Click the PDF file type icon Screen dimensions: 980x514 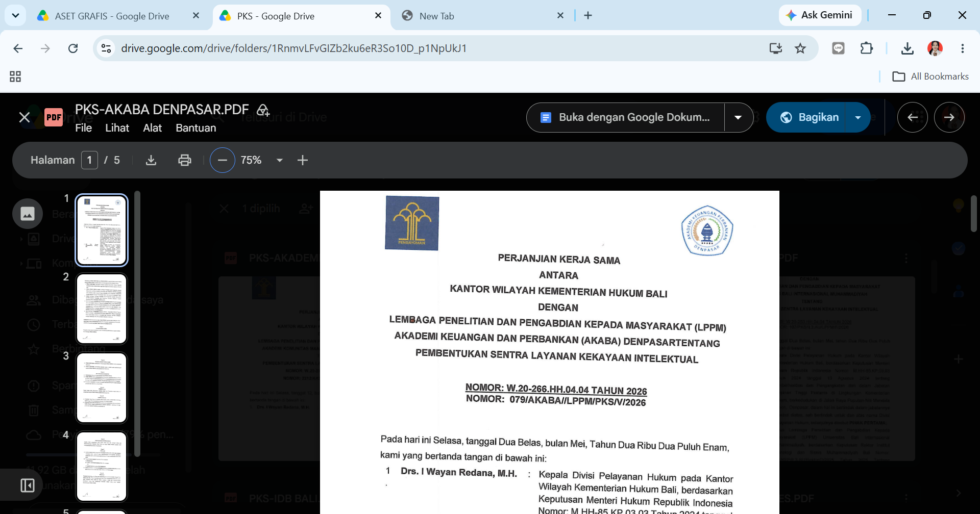click(54, 117)
